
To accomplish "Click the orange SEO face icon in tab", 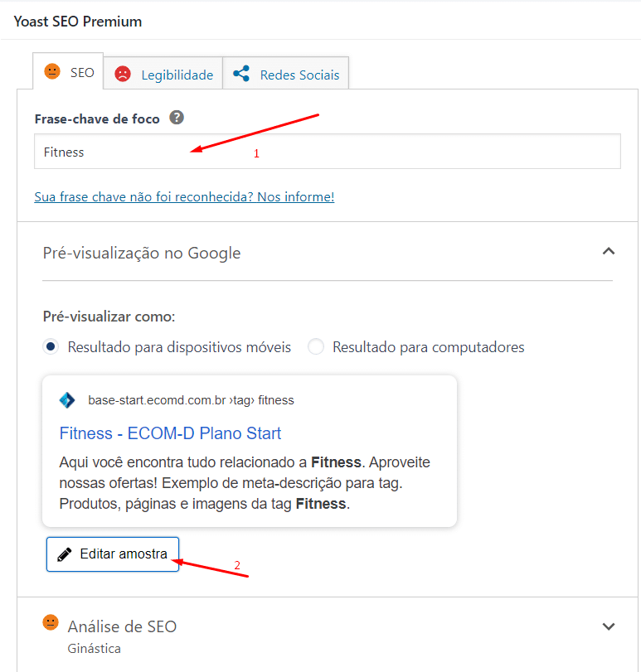I will pos(52,71).
